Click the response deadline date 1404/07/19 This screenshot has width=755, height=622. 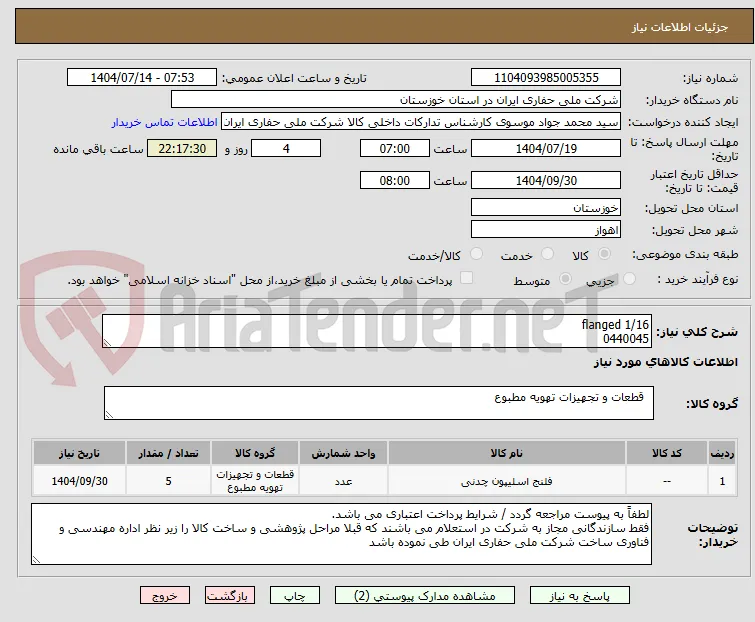[x=546, y=148]
